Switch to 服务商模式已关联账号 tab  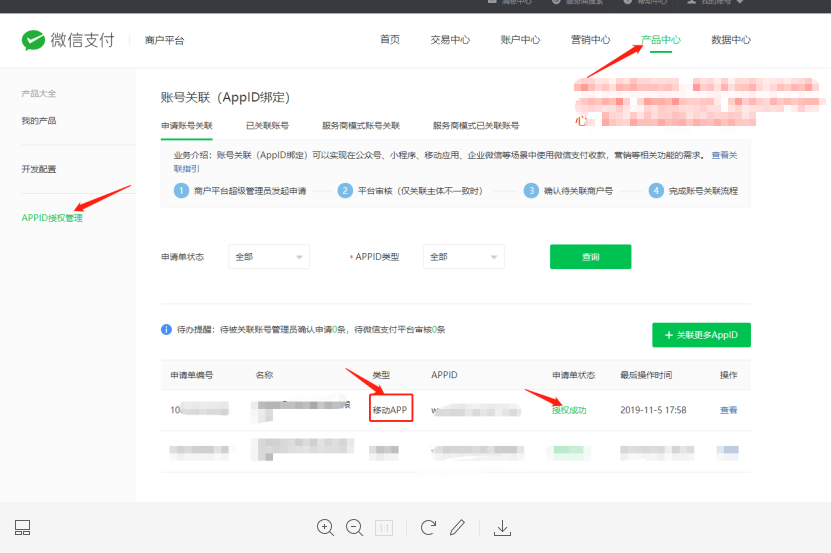[476, 126]
